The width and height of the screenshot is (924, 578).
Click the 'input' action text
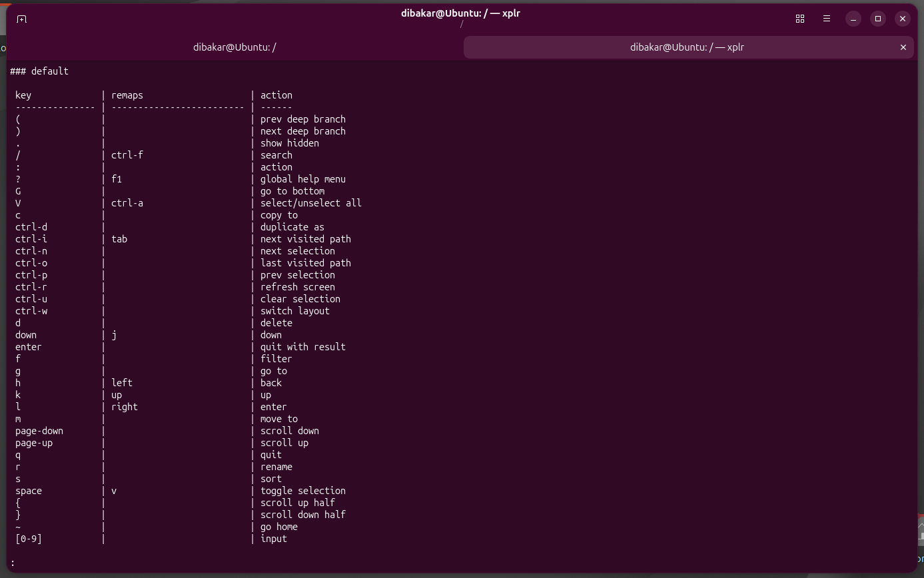274,539
